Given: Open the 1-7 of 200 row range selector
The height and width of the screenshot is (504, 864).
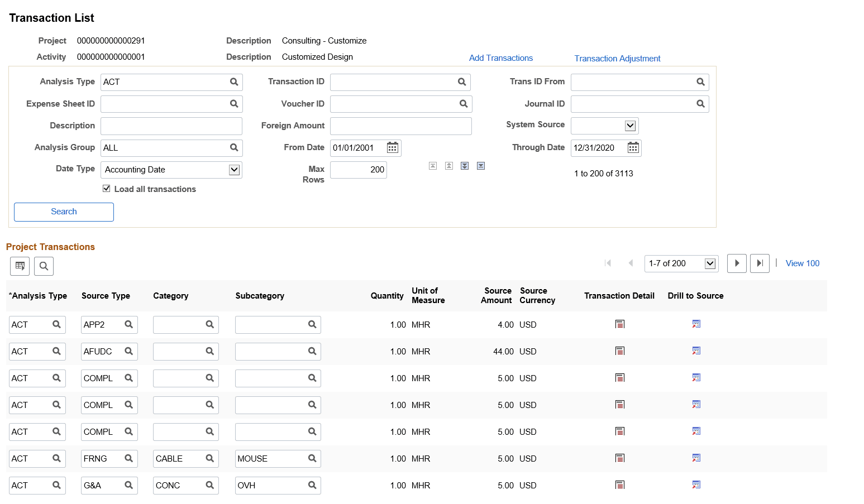Looking at the screenshot, I should 681,263.
